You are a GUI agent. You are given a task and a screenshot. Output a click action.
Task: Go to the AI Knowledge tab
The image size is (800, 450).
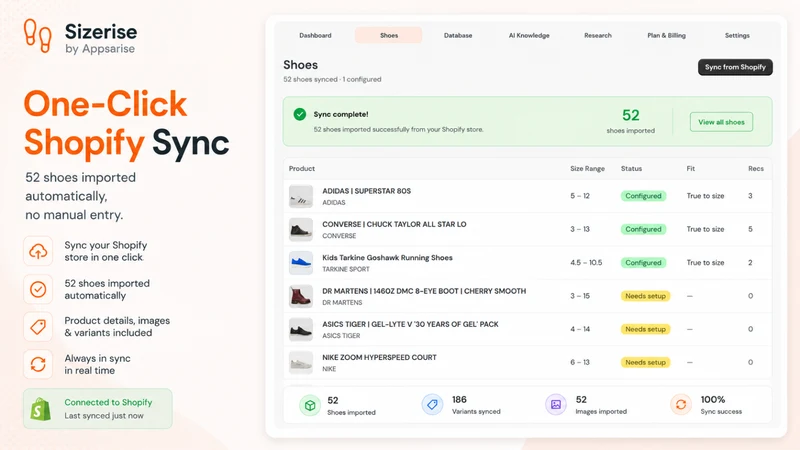529,35
